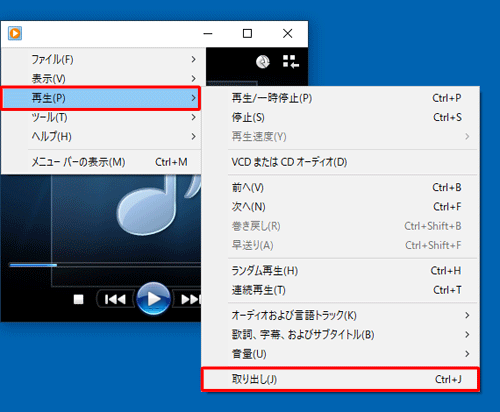Click the chevron beside 表示(V)

(193, 79)
